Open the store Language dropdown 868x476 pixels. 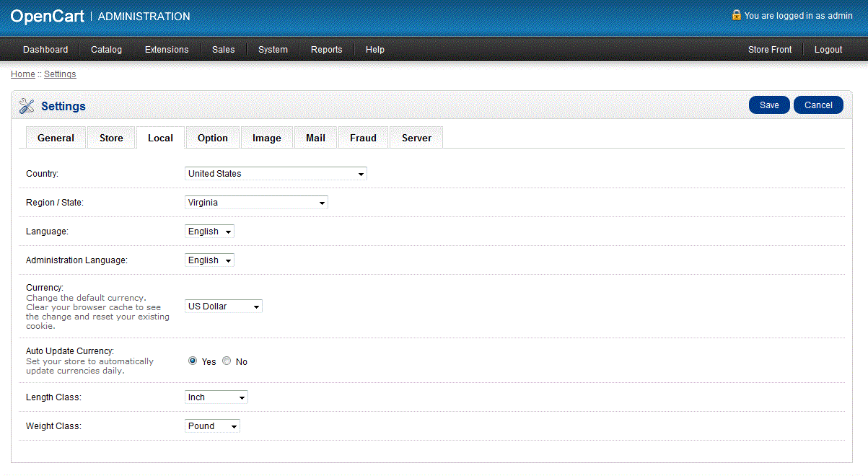tap(209, 232)
